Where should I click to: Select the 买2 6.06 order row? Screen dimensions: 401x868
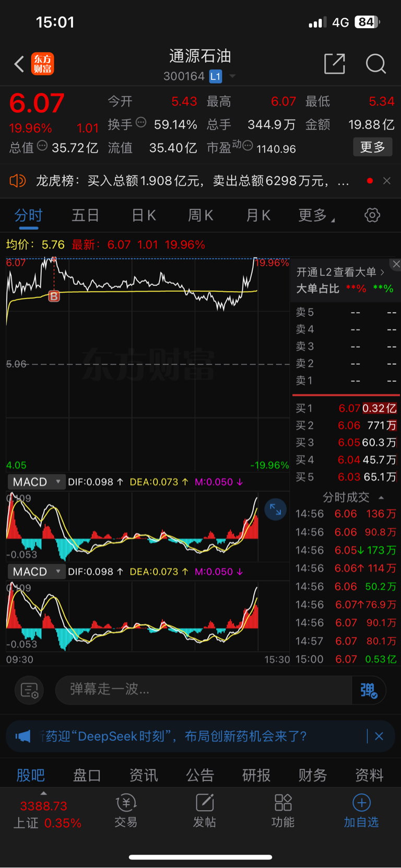[346, 425]
